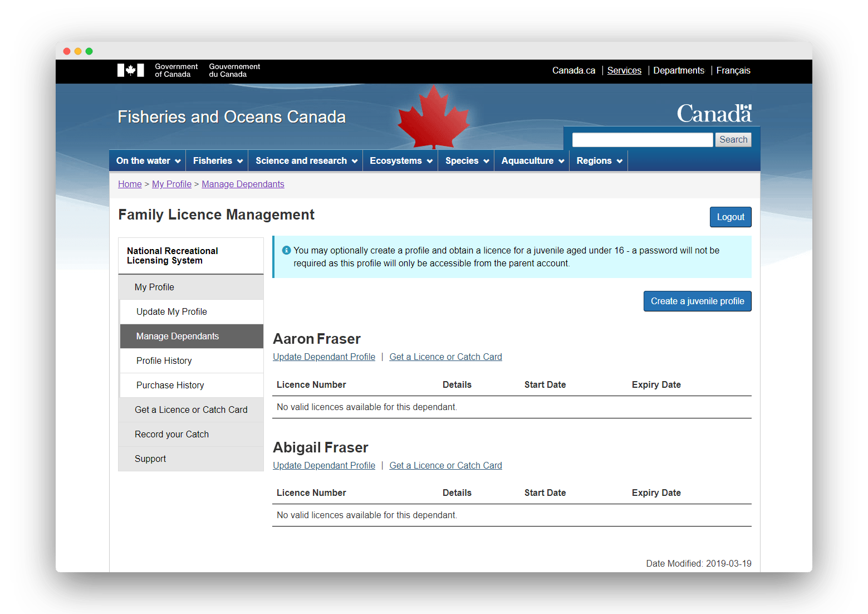Screen dimensions: 868x614
Task: Click Create a juvenile profile button
Action: [698, 301]
